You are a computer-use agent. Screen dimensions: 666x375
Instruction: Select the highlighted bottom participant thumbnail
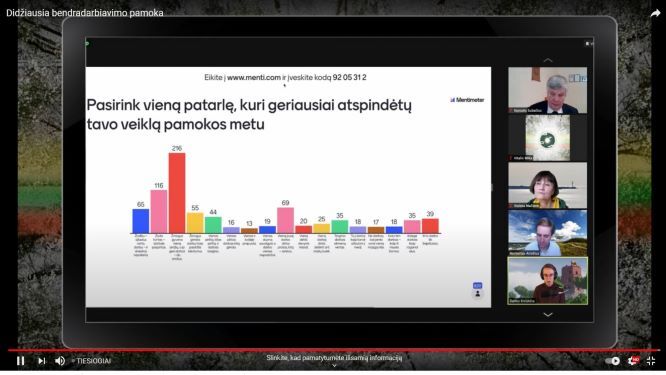click(547, 281)
